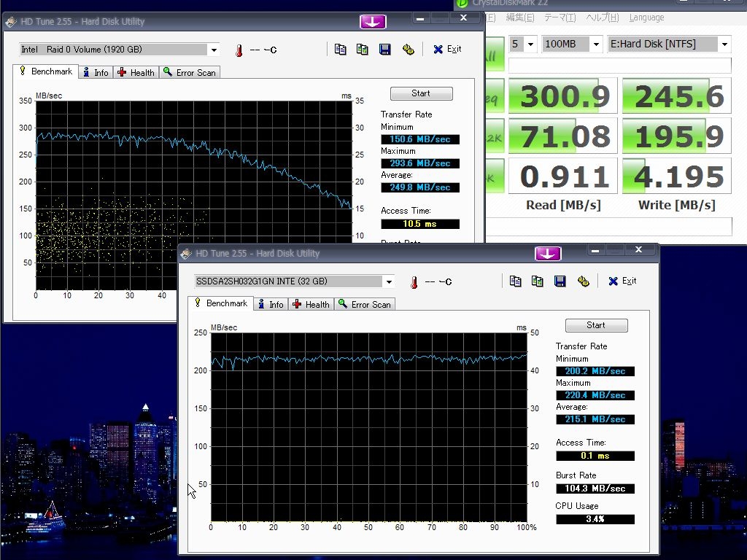
Task: Start benchmark in Intel Raid HD Tune window
Action: [x=421, y=93]
